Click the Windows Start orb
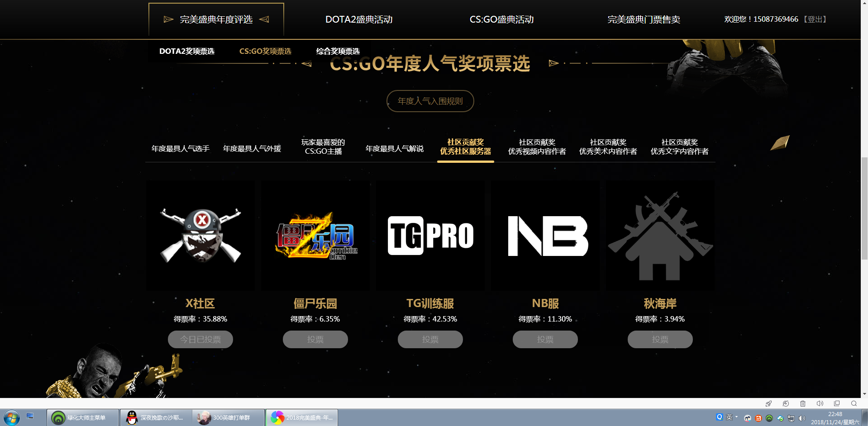Image resolution: width=868 pixels, height=426 pixels. 12,417
